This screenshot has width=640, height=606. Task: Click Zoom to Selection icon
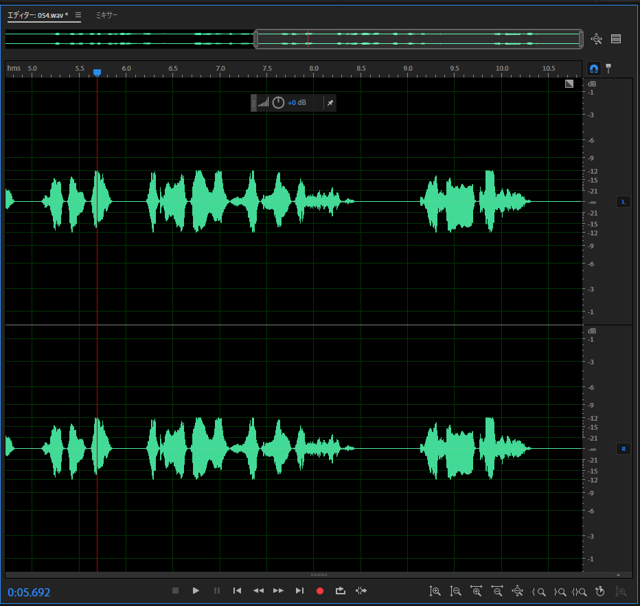tap(579, 592)
